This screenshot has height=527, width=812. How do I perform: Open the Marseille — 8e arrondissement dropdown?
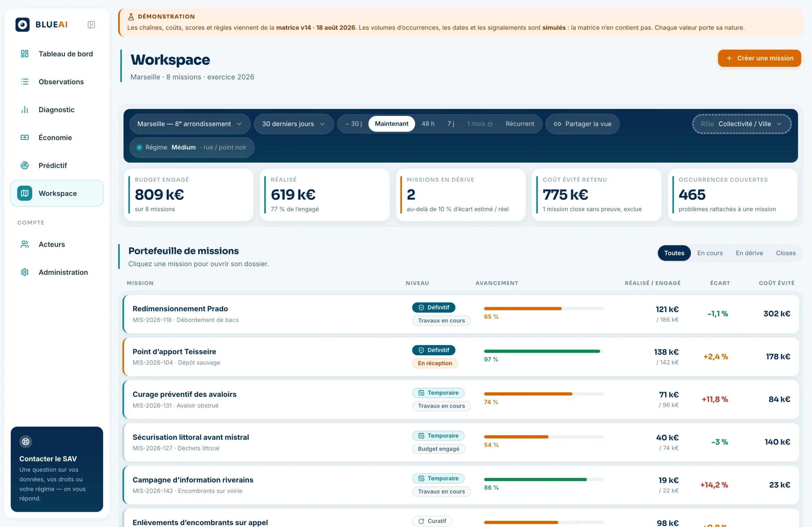tap(190, 124)
